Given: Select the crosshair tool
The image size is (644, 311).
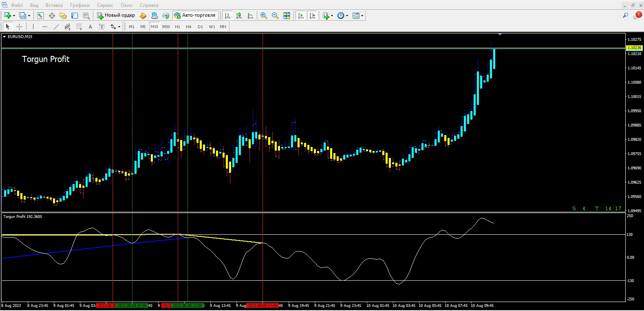Looking at the screenshot, I should point(19,27).
